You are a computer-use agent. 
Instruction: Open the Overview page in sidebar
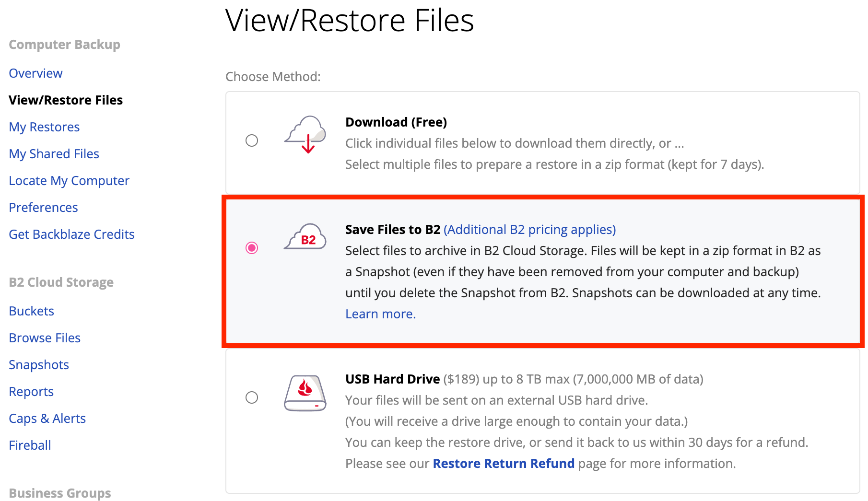point(35,73)
